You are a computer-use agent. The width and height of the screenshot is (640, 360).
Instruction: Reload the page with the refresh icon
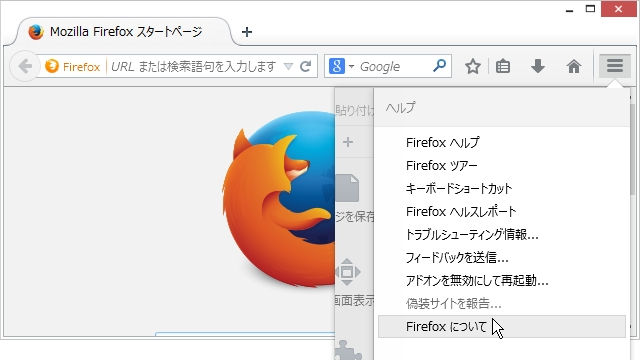(305, 66)
